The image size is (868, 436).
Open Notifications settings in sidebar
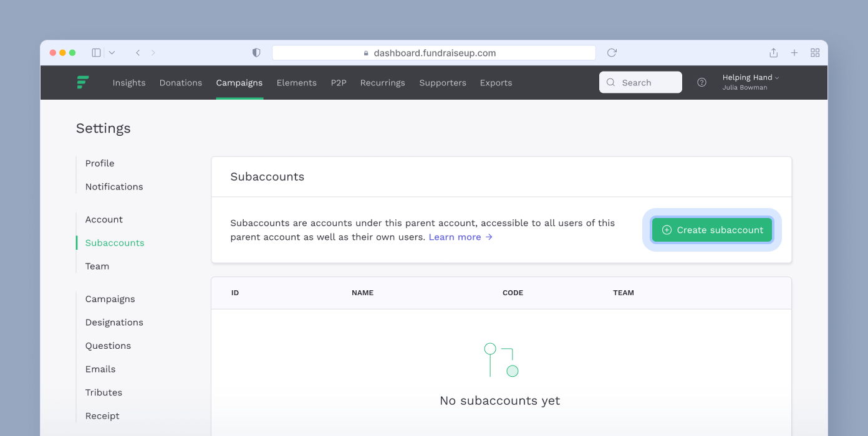point(114,187)
